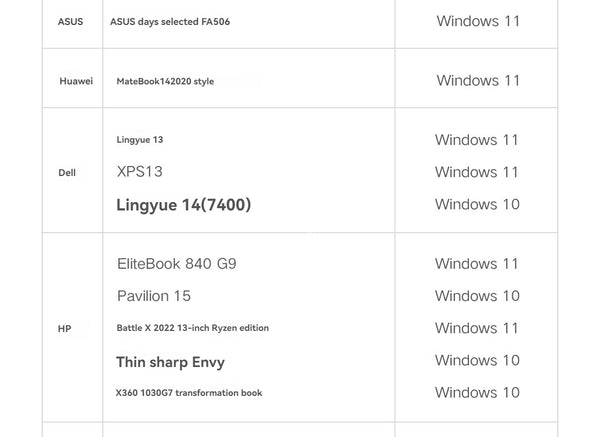This screenshot has height=437, width=600.
Task: Click the Dell brand cell
Action: click(67, 173)
